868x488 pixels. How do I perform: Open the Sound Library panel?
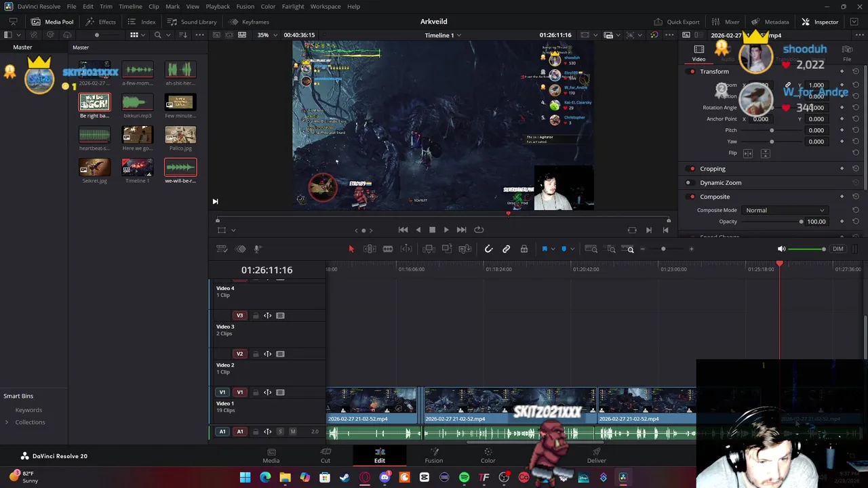click(192, 22)
